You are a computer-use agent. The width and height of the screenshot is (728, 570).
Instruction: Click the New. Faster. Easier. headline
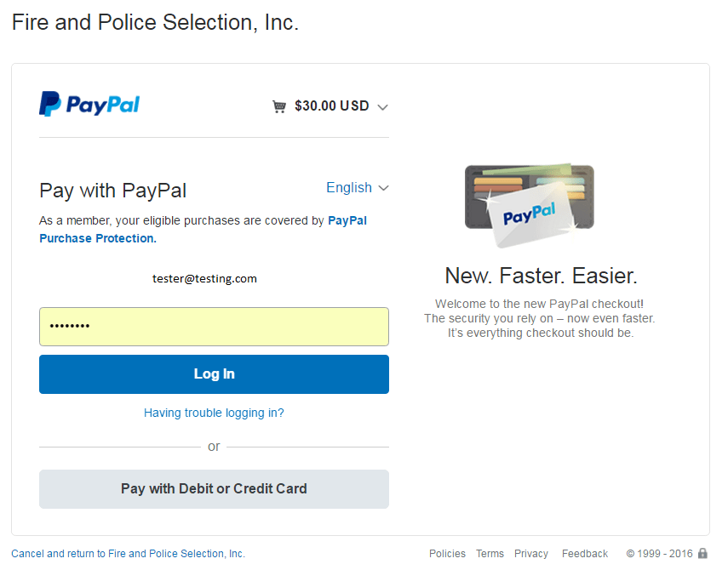[541, 276]
